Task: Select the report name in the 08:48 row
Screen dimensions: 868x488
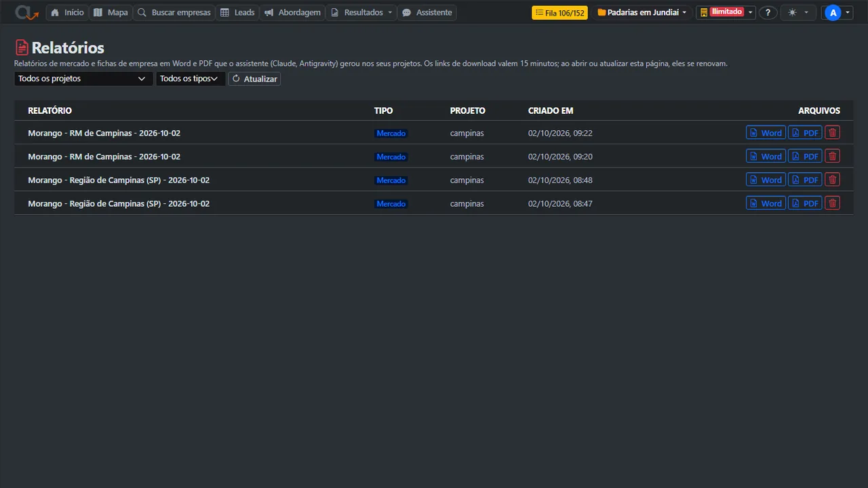Action: (x=119, y=180)
